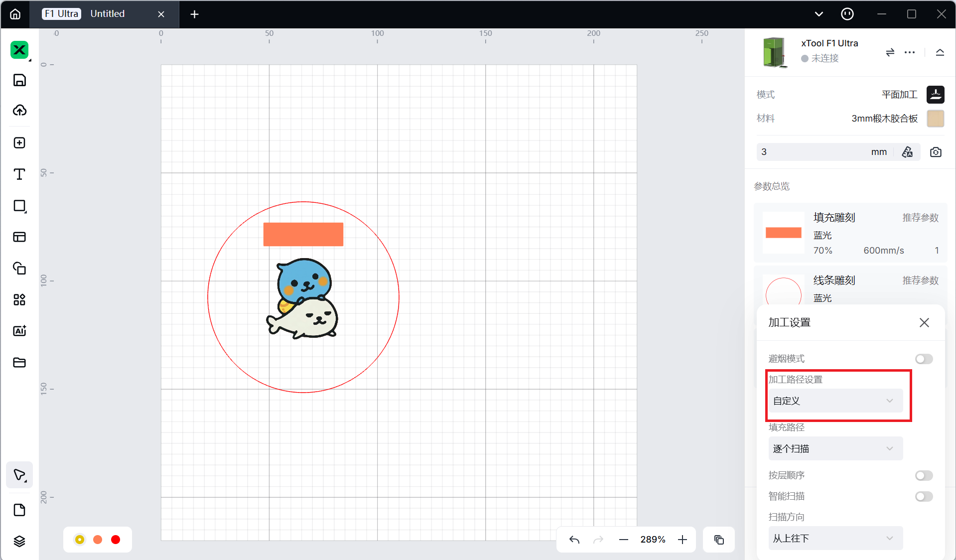Expand the 填充路径 dropdown showing 逐个扫描
This screenshot has height=560, width=956.
pos(835,448)
